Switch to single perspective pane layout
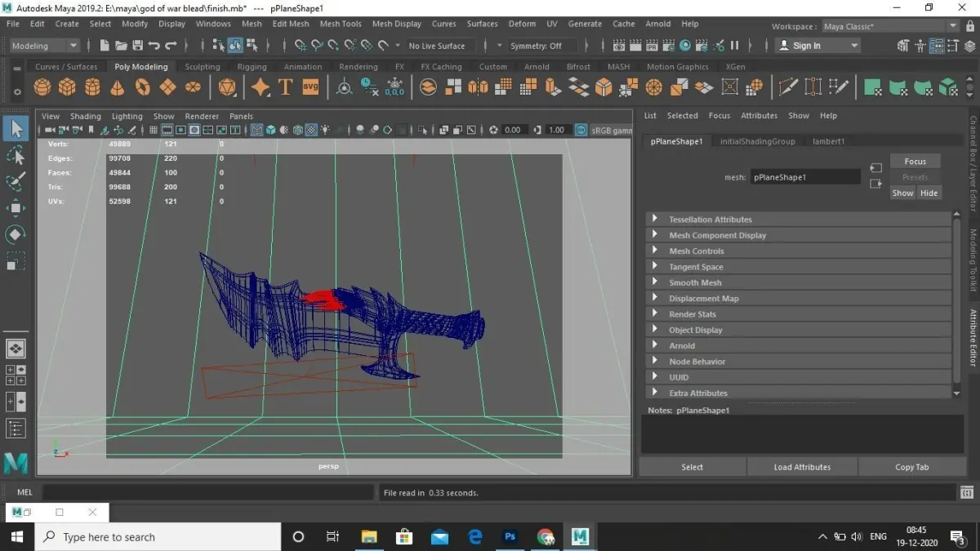This screenshot has width=980, height=551. (x=16, y=349)
